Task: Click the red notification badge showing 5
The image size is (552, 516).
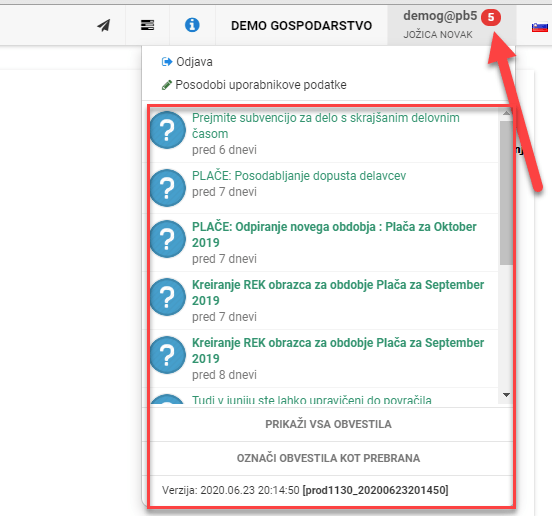Action: point(491,17)
